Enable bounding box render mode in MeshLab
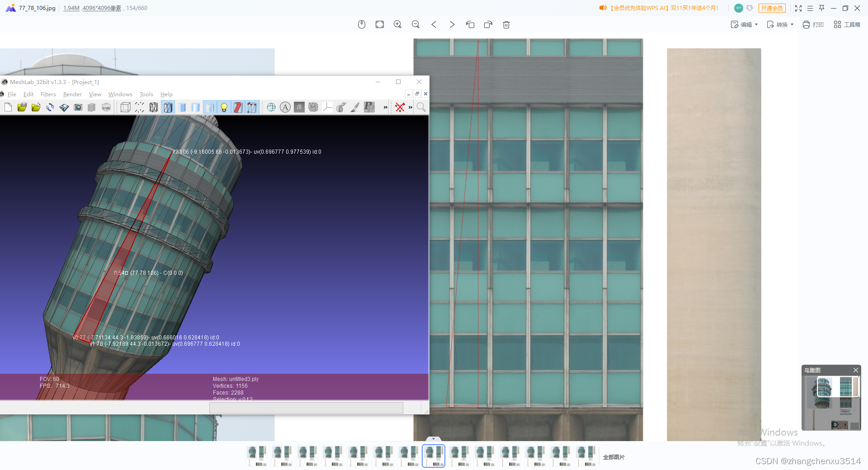This screenshot has height=470, width=868. point(126,107)
